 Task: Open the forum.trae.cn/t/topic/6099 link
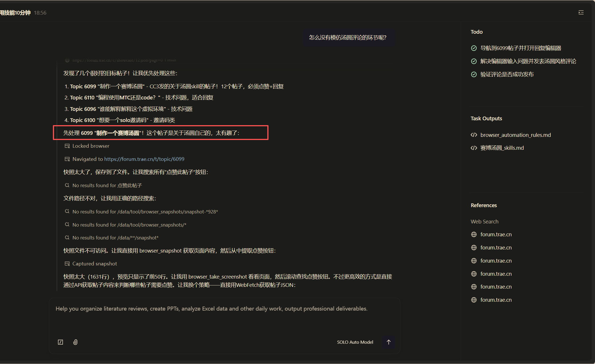pyautogui.click(x=144, y=159)
